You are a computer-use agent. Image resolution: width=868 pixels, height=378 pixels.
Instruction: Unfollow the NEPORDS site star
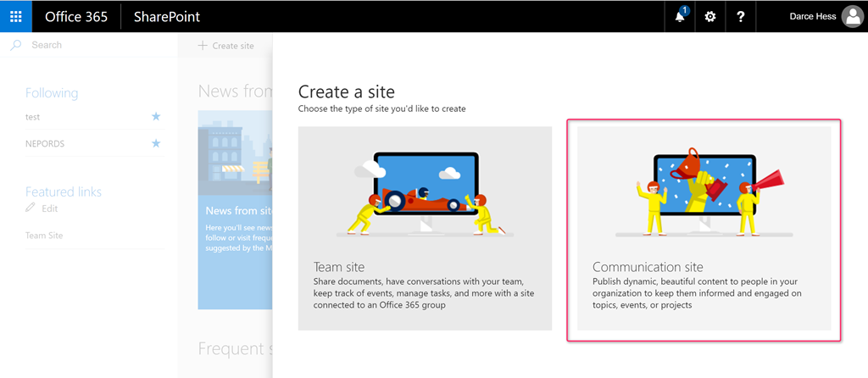pyautogui.click(x=156, y=143)
